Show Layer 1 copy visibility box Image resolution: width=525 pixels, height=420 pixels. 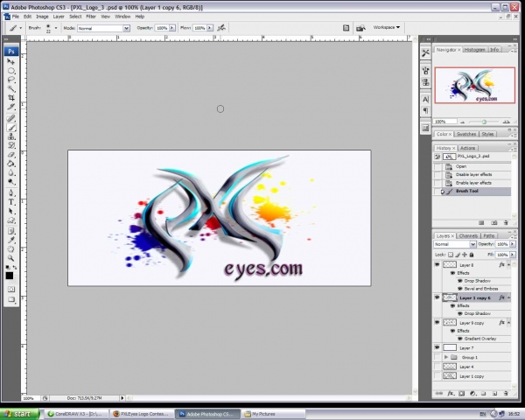pos(437,376)
